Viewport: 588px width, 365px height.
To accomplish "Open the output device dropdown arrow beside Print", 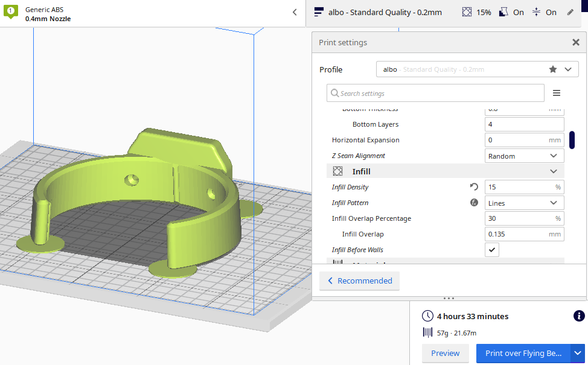I will pyautogui.click(x=578, y=353).
